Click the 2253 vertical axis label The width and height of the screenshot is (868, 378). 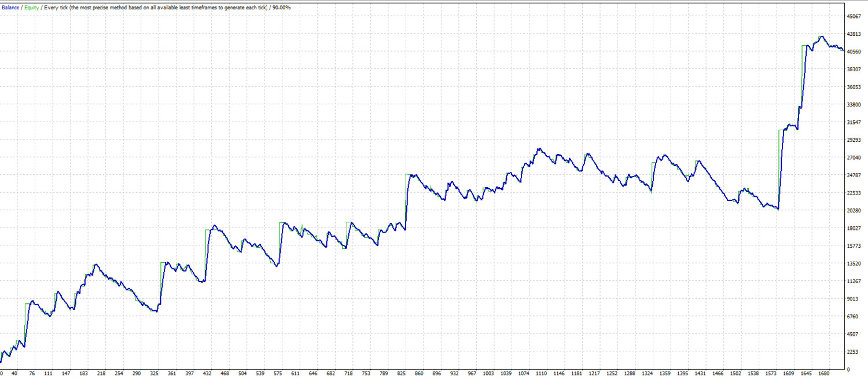click(853, 352)
